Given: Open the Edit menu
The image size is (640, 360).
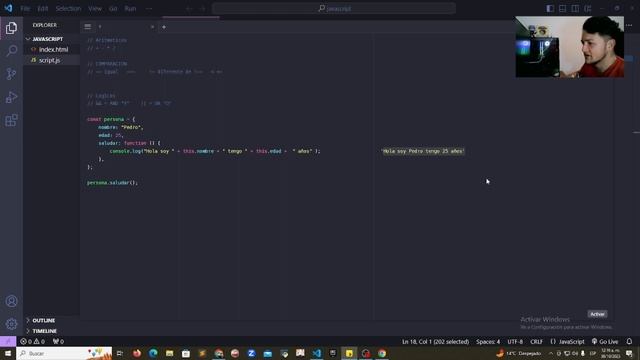Looking at the screenshot, I should [x=42, y=8].
